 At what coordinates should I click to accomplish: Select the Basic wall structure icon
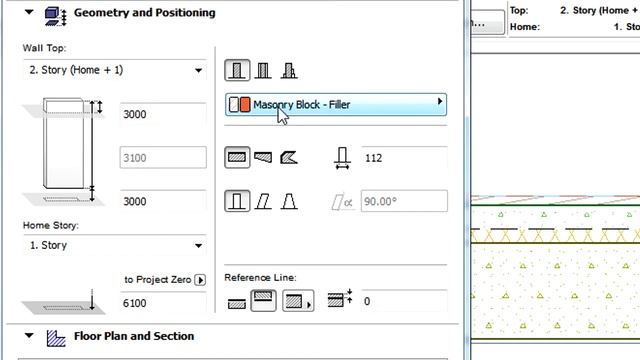(x=237, y=71)
